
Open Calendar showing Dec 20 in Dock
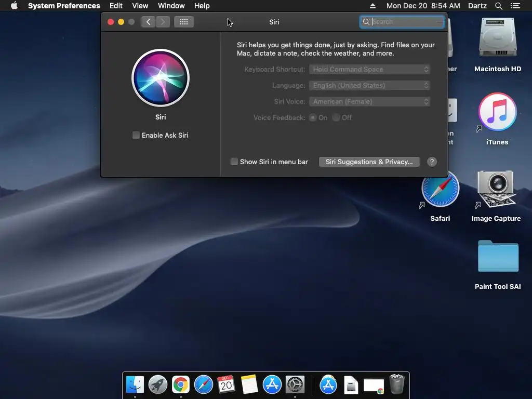[x=226, y=385]
